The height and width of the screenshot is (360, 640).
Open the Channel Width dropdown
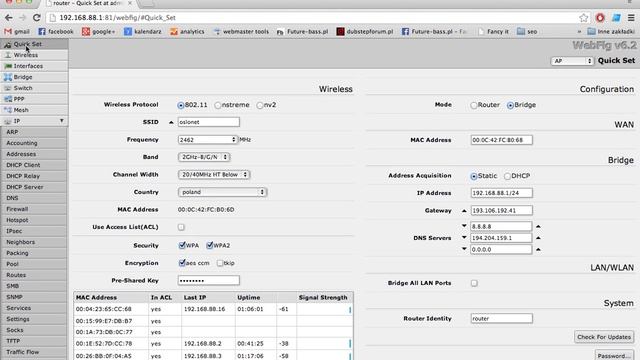tap(214, 174)
